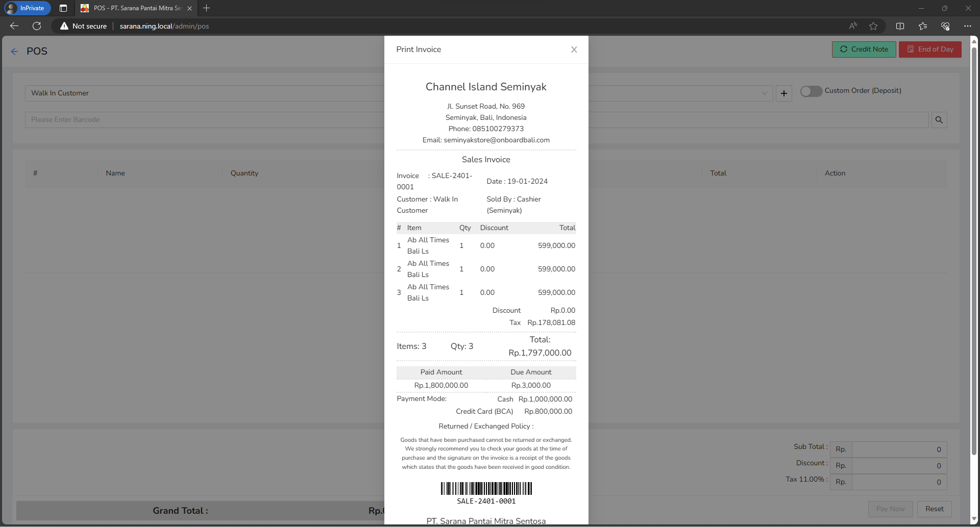Click the Channel Island Seminyak heading
Image resolution: width=980 pixels, height=527 pixels.
click(x=486, y=87)
